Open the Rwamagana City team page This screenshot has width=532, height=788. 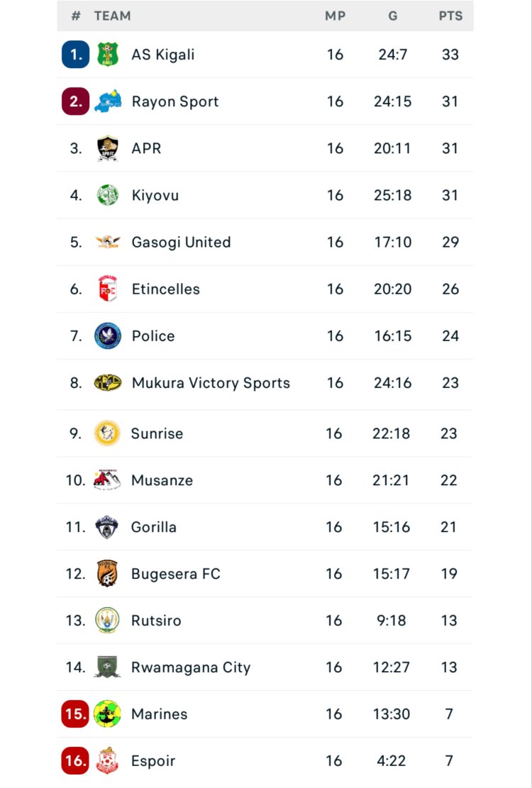coord(190,667)
